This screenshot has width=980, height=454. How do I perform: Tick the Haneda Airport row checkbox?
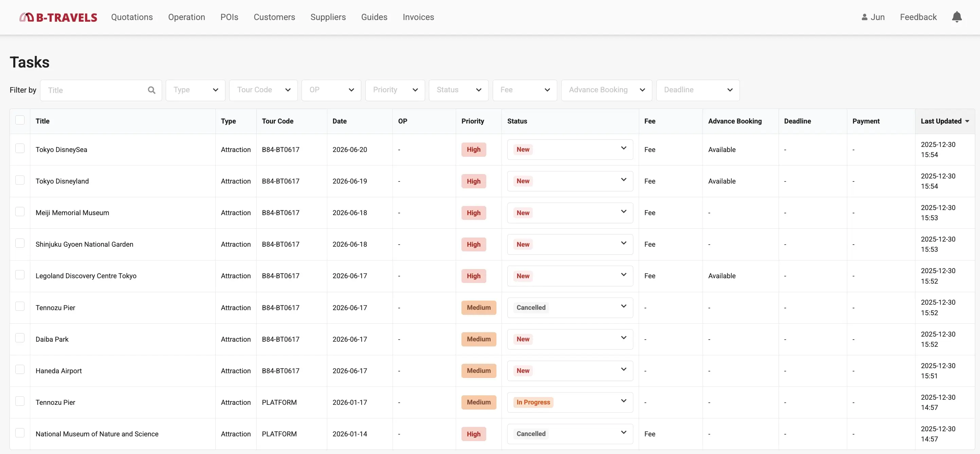tap(20, 370)
